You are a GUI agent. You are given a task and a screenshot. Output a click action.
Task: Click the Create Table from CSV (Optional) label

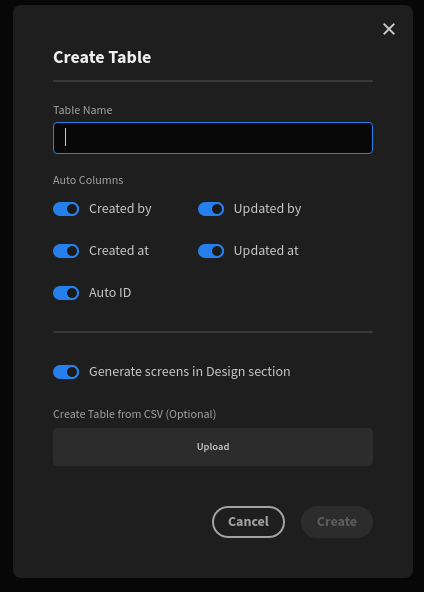(x=134, y=414)
